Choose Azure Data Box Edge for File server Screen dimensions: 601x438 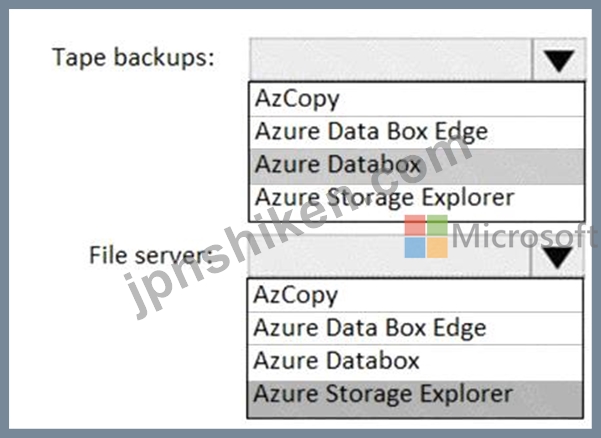click(x=415, y=328)
